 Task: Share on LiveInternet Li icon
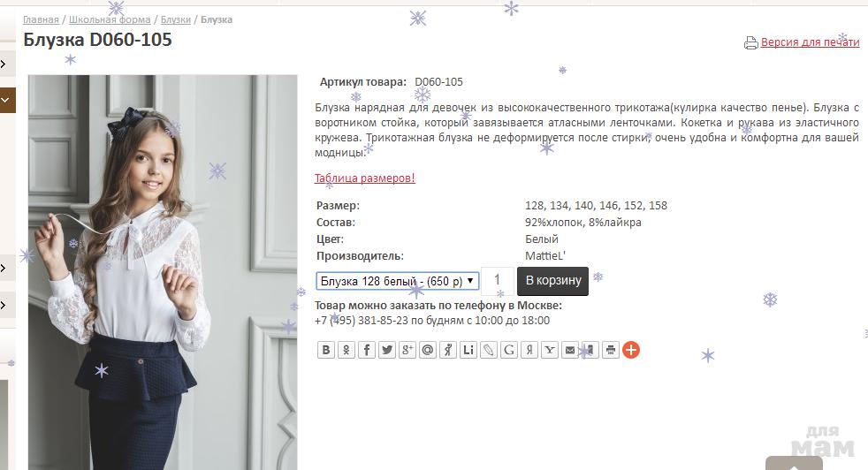pos(468,350)
